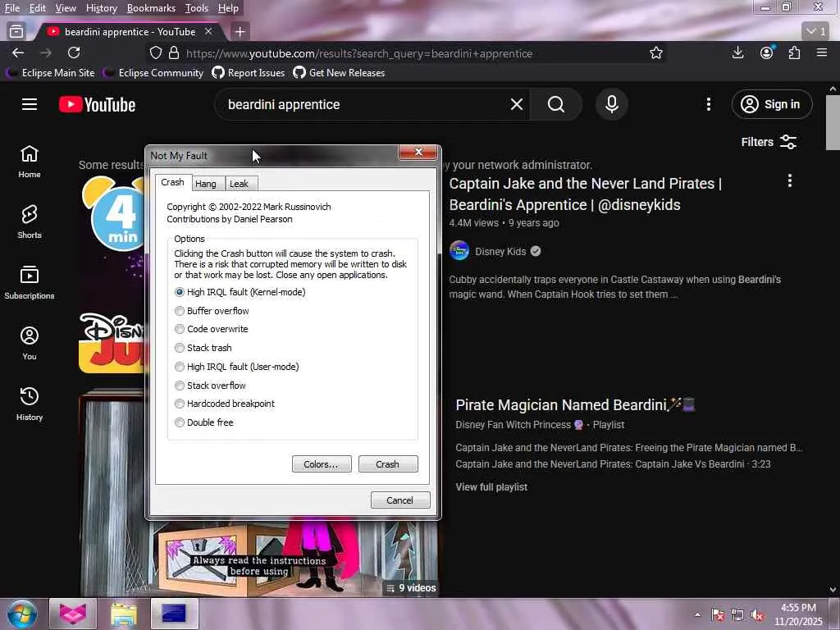Screen dimensions: 840x630
Task: Open the Tools menu
Action: click(197, 8)
